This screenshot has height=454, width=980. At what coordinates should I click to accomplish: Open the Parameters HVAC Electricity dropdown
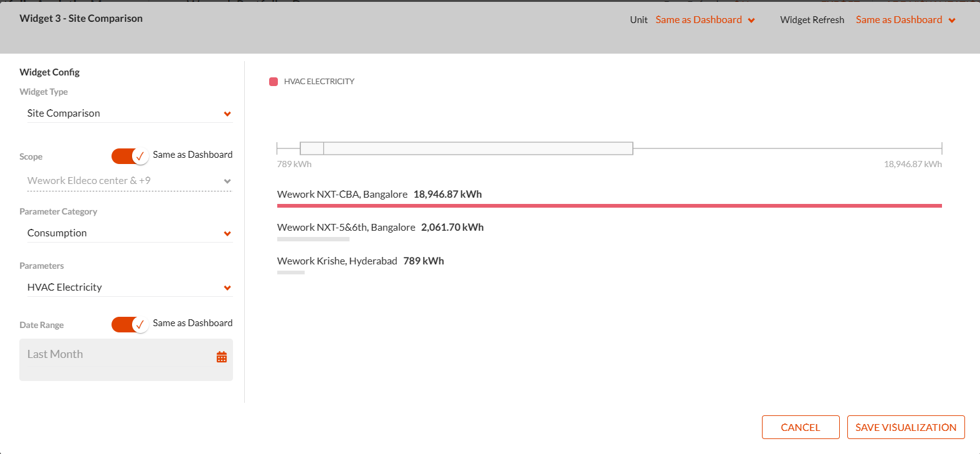(130, 287)
